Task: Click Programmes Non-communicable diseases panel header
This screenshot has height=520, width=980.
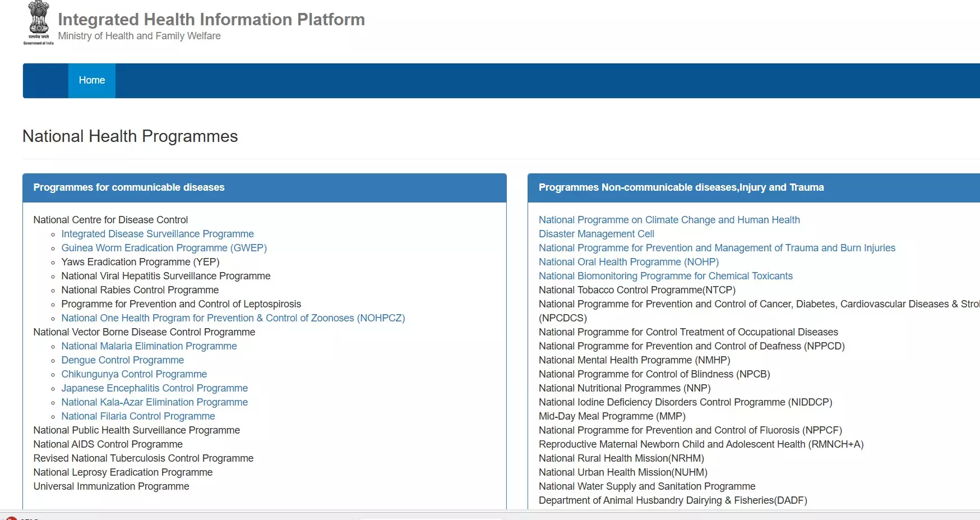Action: [x=681, y=187]
